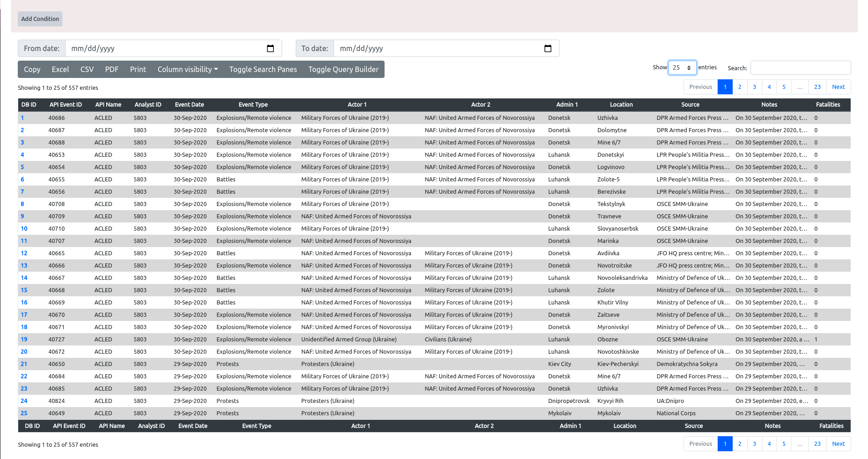Jump to page 23 in top pagination

click(817, 87)
